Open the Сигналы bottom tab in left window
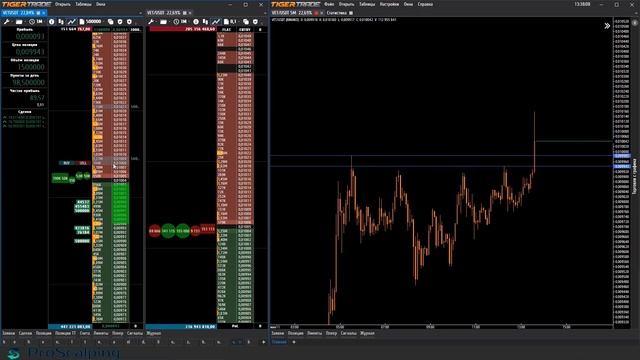 (135, 333)
